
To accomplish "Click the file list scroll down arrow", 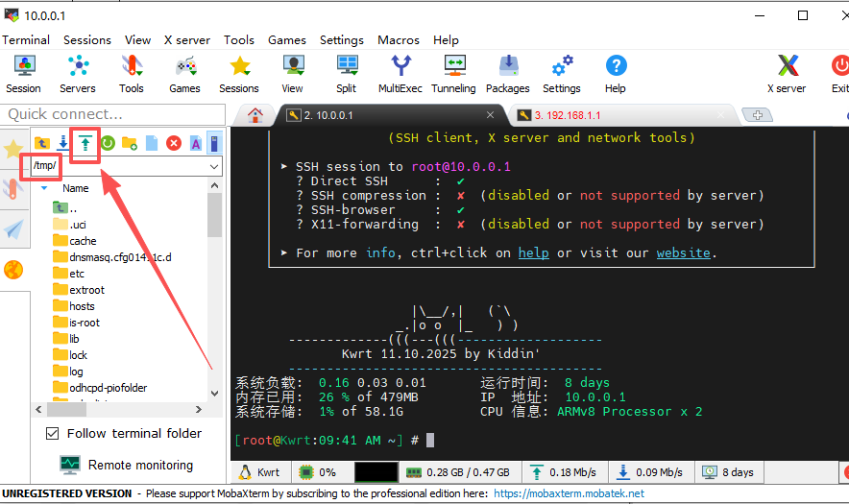I will (x=214, y=394).
